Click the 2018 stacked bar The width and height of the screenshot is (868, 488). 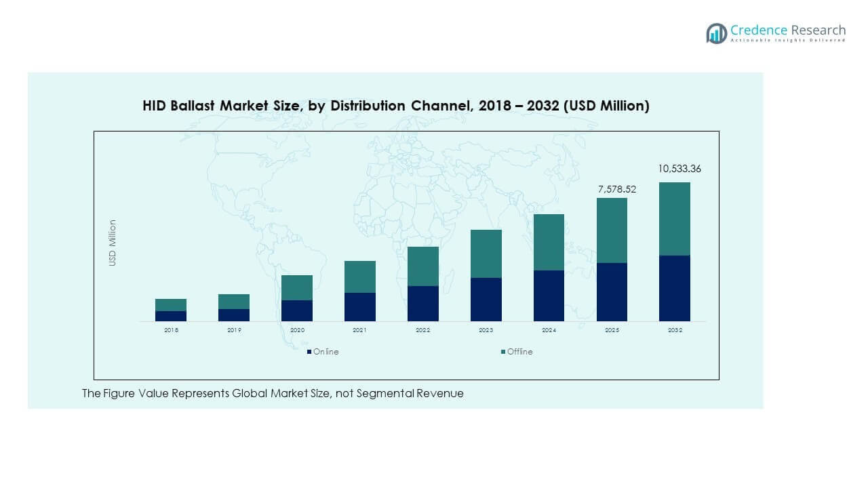[x=170, y=308]
